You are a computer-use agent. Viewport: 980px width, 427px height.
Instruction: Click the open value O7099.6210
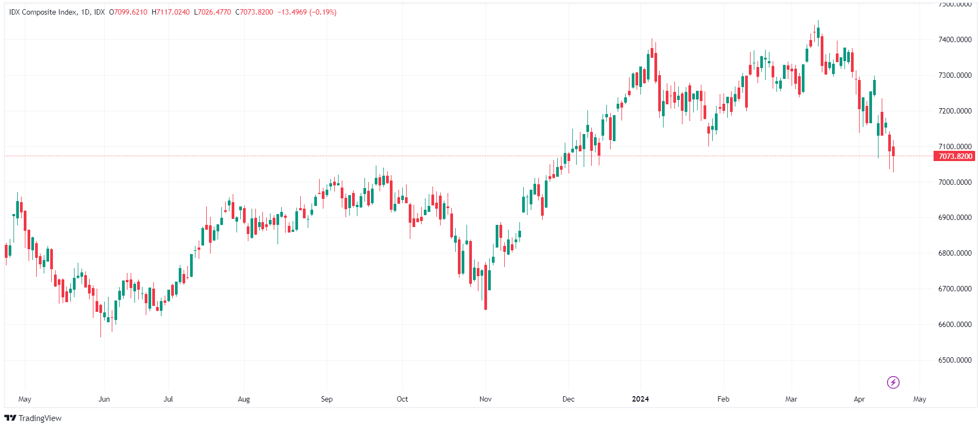[128, 12]
